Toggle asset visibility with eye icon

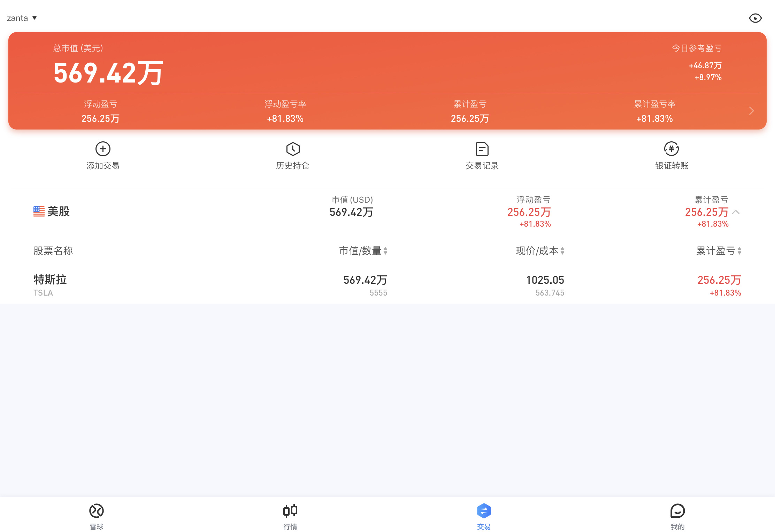pyautogui.click(x=755, y=18)
